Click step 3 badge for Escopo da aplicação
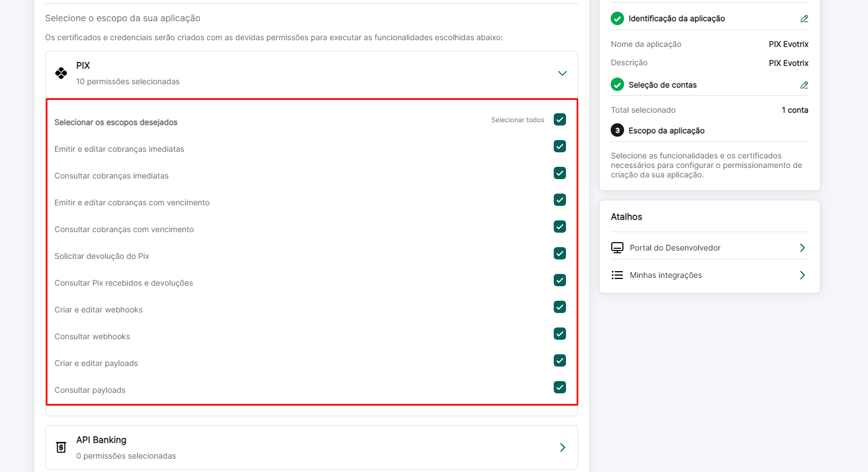 click(617, 131)
